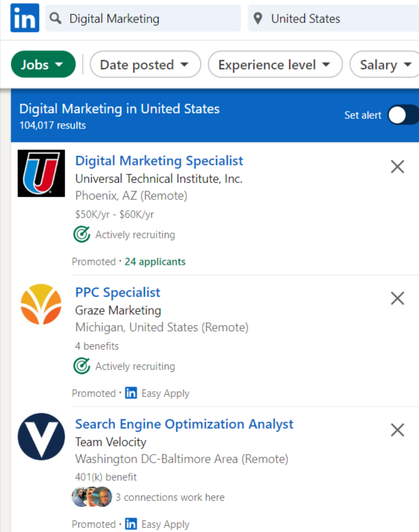
Task: Click the connections avatars for Team Velocity
Action: pos(92,497)
